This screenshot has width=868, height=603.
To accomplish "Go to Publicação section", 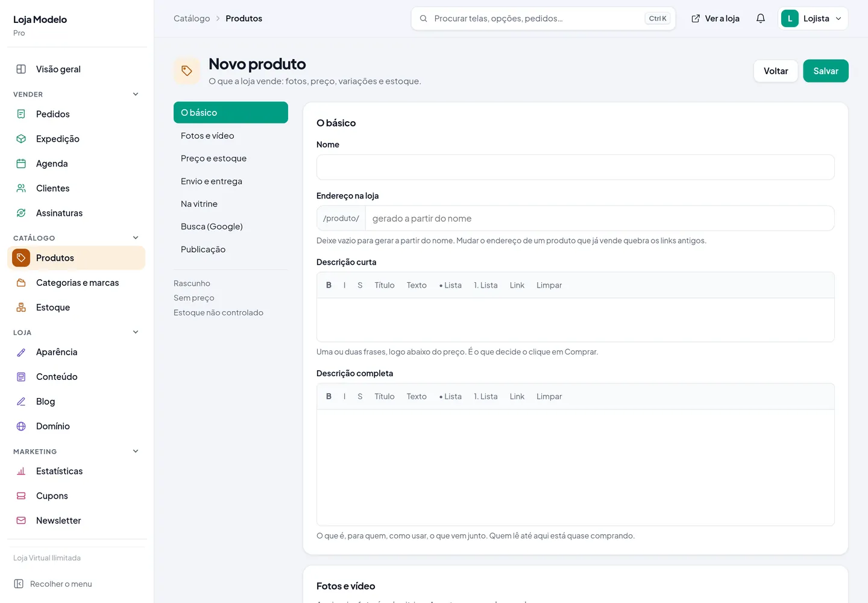I will click(x=231, y=250).
